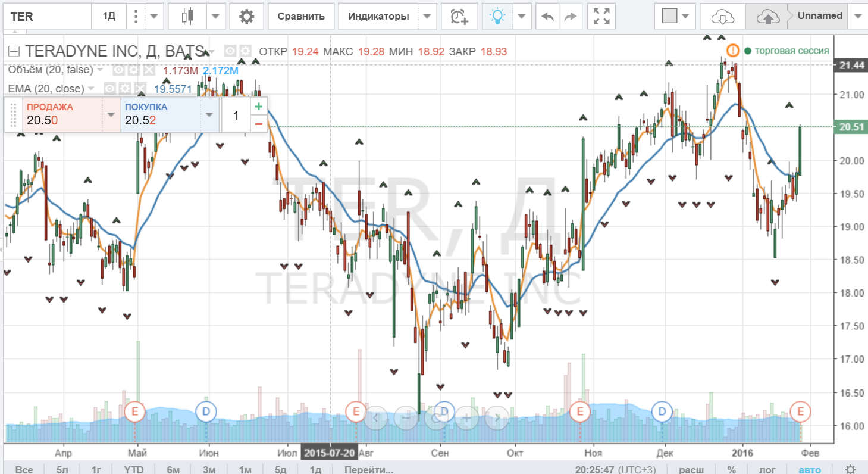Open the Индикаторы list
The image size is (868, 474).
tap(378, 16)
